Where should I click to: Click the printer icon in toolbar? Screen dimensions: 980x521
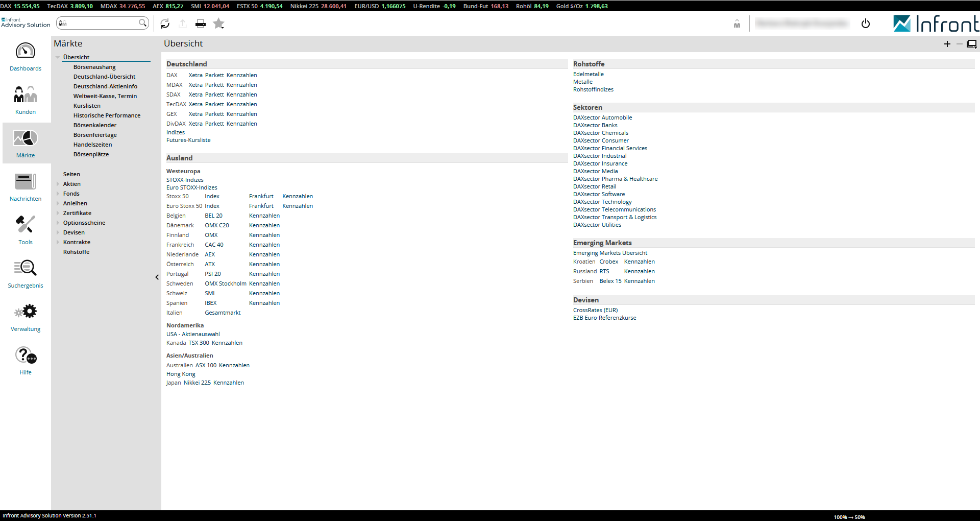coord(201,23)
